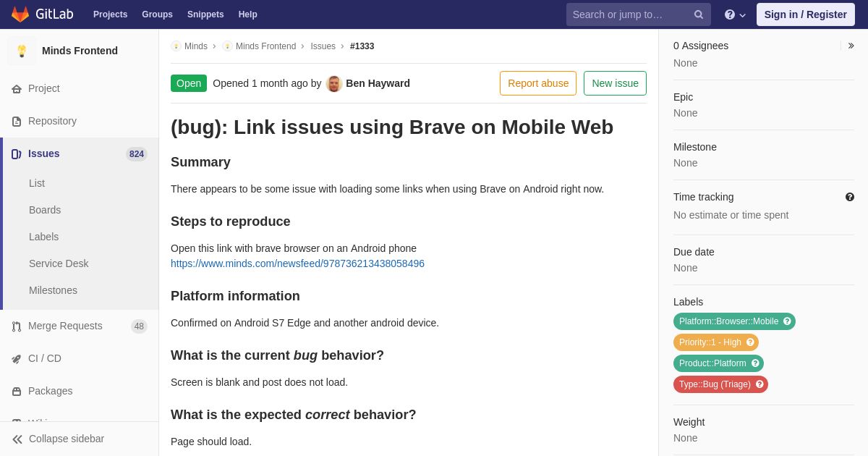
Task: Click the Packages box icon
Action: tap(17, 392)
